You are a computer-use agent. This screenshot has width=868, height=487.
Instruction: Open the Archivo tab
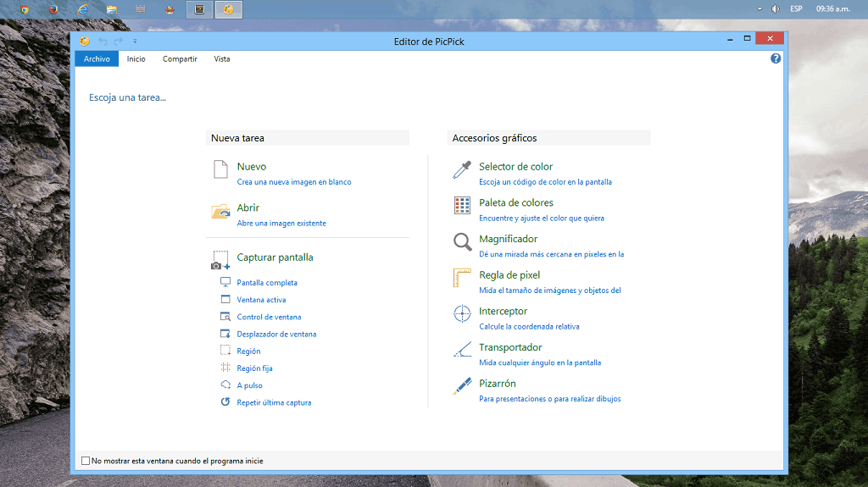[x=97, y=58]
